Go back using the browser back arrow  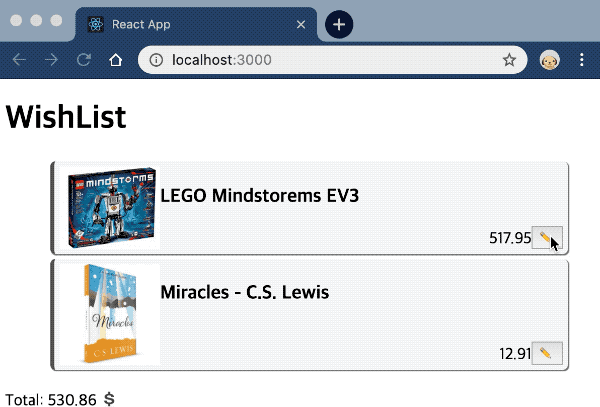click(x=19, y=60)
